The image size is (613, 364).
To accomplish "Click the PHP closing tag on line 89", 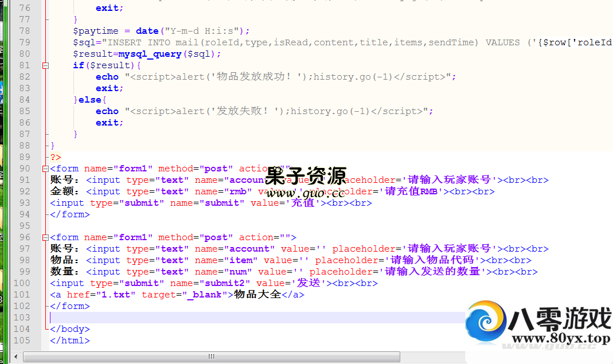I will click(55, 157).
